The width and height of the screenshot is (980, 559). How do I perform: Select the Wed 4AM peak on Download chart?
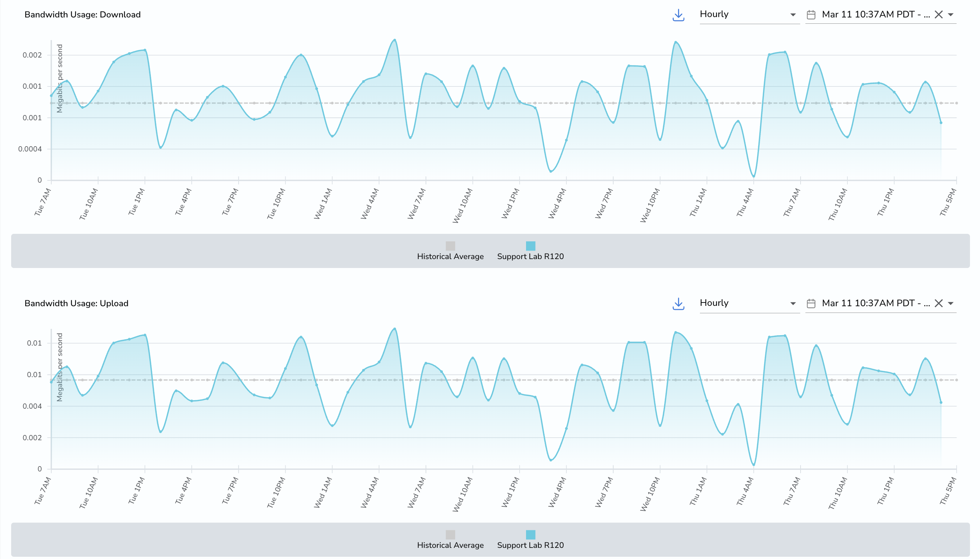pos(379,75)
